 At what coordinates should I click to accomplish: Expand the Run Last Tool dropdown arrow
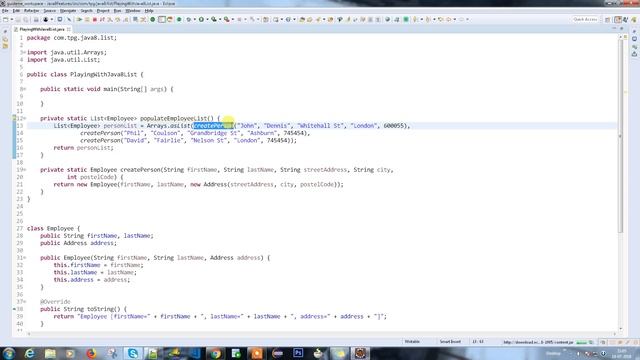[233, 20]
